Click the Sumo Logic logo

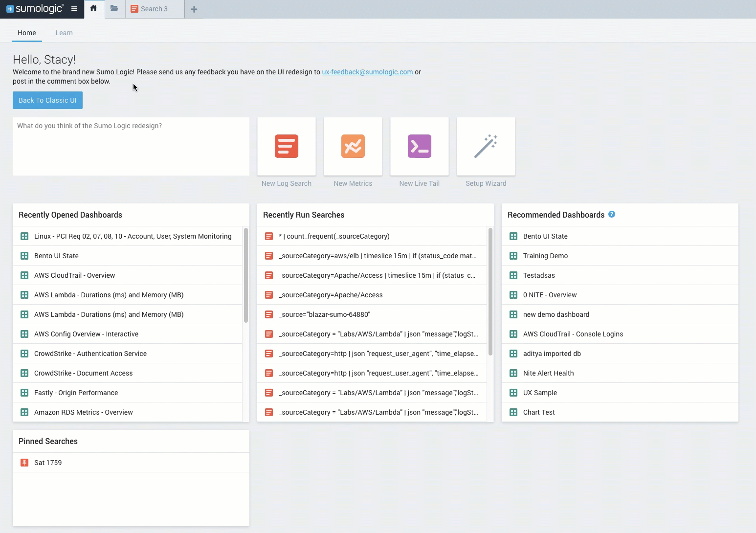tap(34, 8)
